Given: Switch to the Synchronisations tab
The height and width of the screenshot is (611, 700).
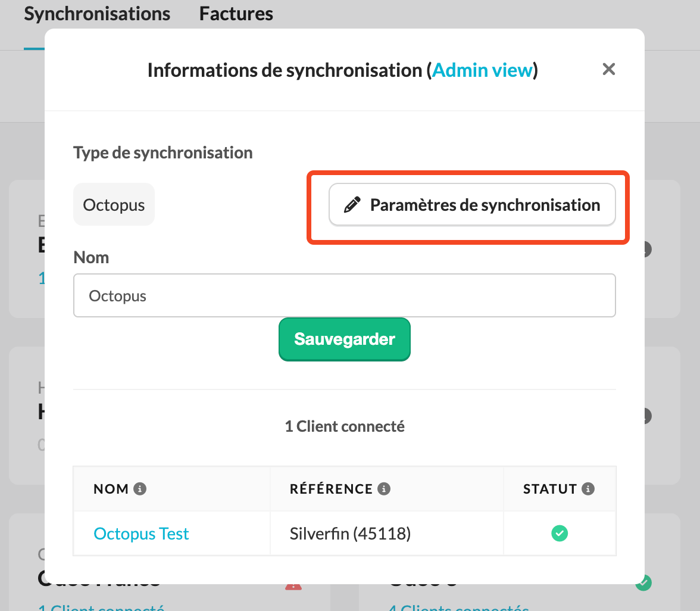Looking at the screenshot, I should [x=97, y=14].
